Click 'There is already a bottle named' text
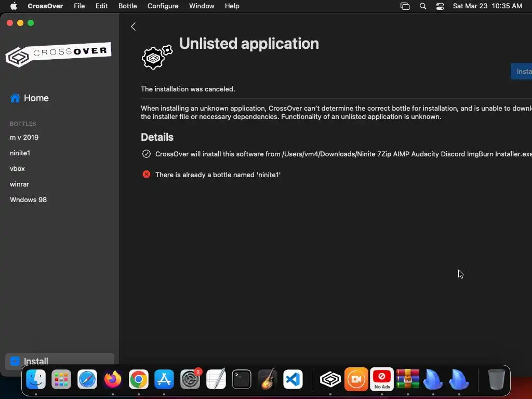The width and height of the screenshot is (532, 399). [218, 175]
